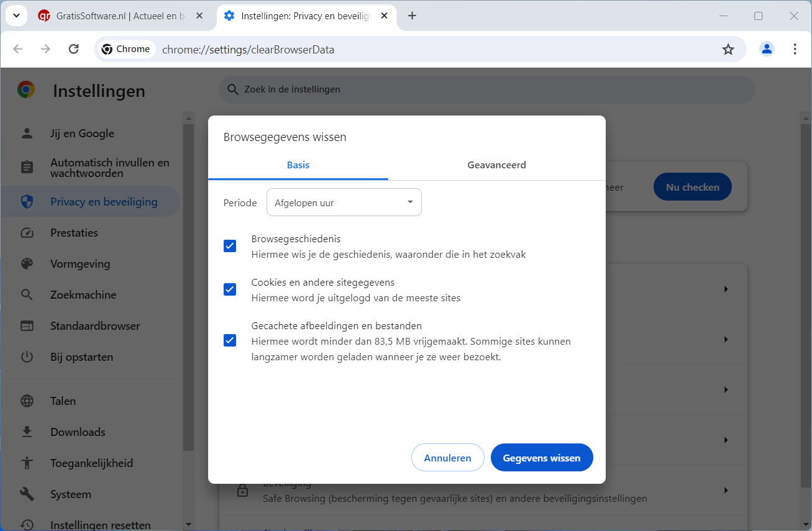Close the GratisSoftware.nl tab

point(199,16)
